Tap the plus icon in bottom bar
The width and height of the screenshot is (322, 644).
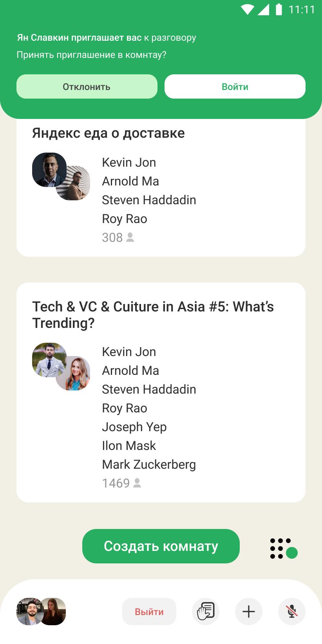[249, 611]
